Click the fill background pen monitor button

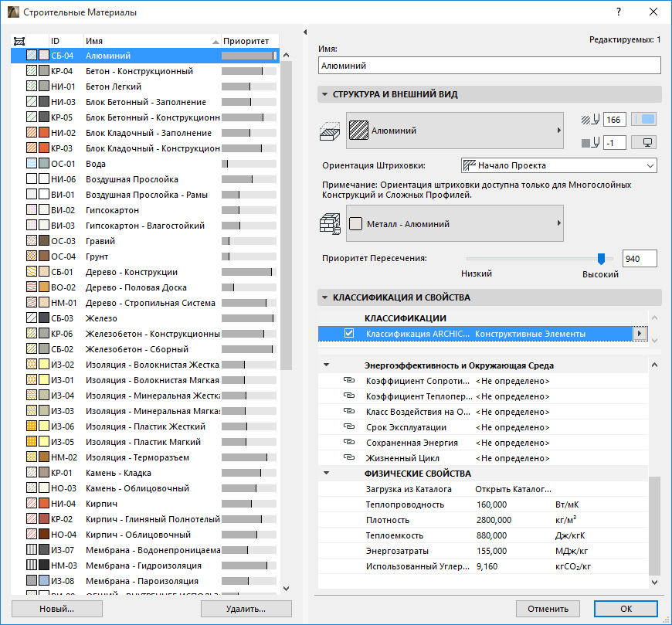coord(643,142)
